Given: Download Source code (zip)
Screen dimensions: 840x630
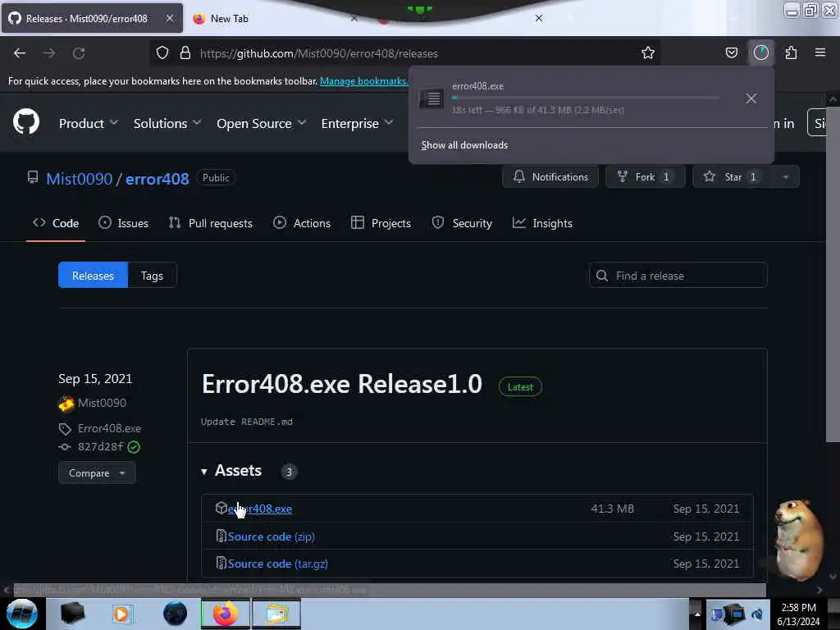Looking at the screenshot, I should pyautogui.click(x=271, y=536).
